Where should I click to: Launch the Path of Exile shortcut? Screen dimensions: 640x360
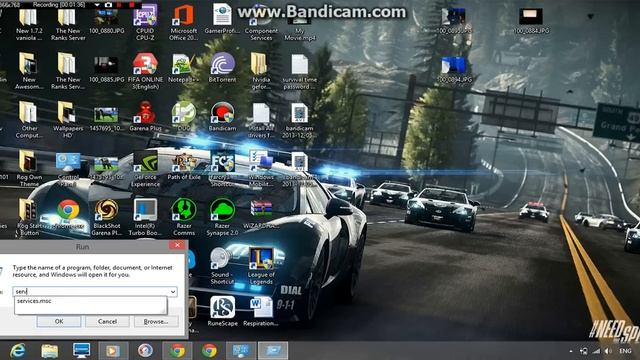[184, 165]
